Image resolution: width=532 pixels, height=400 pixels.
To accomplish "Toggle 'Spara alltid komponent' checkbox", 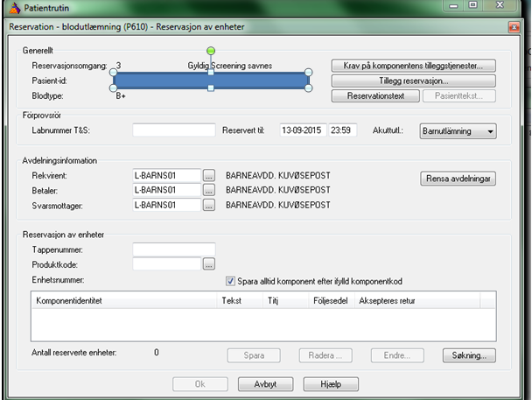I will (x=230, y=281).
